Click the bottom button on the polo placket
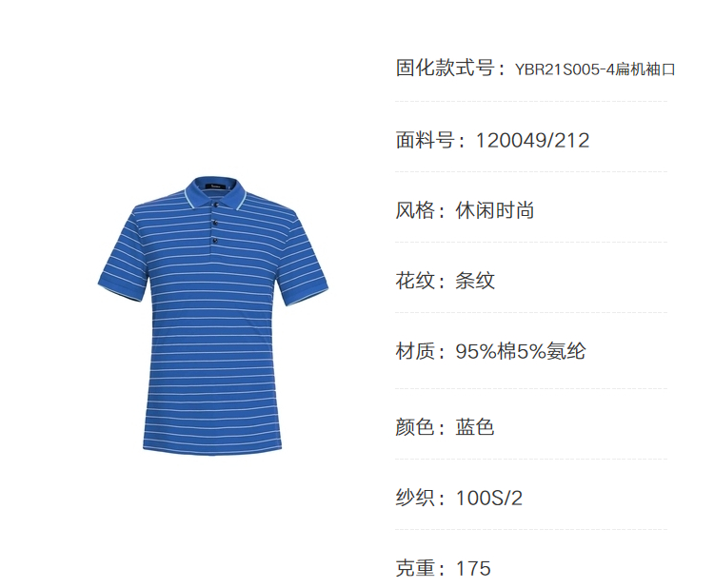 point(214,241)
